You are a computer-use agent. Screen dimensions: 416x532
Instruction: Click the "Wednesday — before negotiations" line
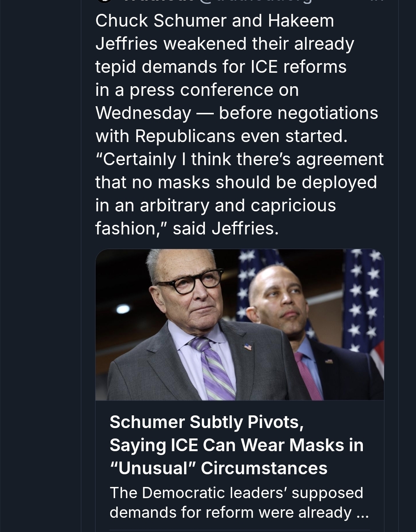pyautogui.click(x=237, y=113)
